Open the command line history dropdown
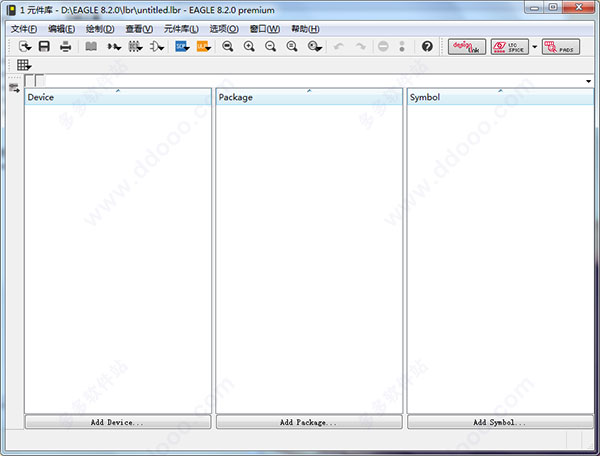The height and width of the screenshot is (456, 600). [588, 81]
